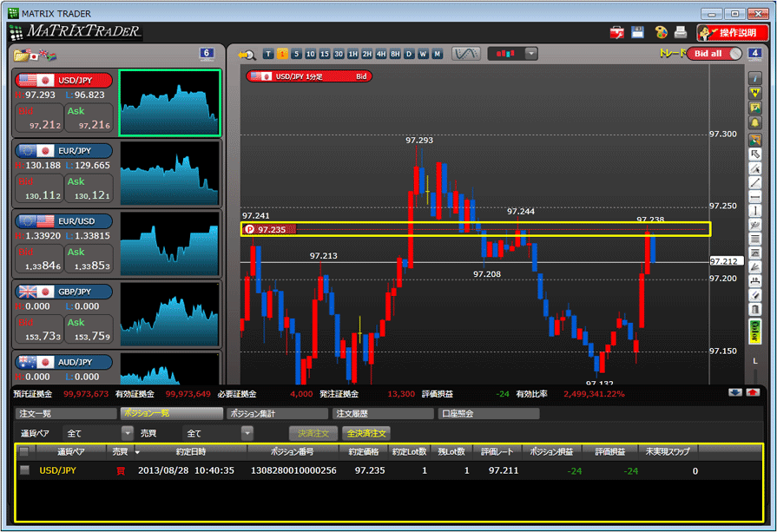Image resolution: width=777 pixels, height=532 pixels.
Task: Click the bell alert icon
Action: click(754, 122)
